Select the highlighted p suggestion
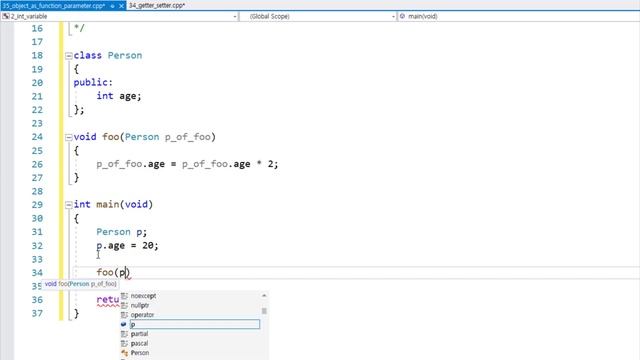 [x=194, y=324]
